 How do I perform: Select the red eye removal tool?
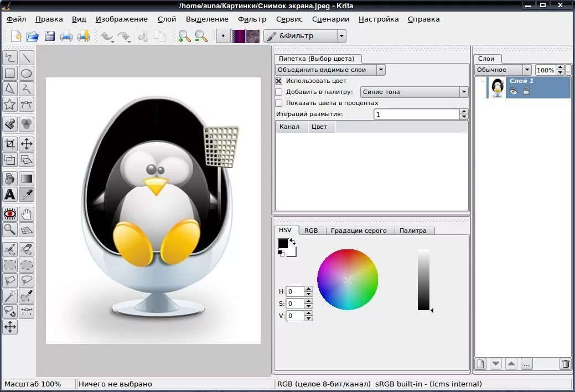10,214
